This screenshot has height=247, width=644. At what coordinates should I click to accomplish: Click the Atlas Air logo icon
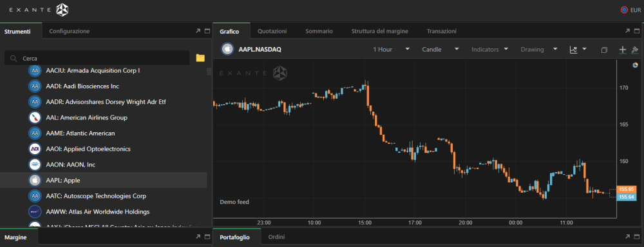pos(35,212)
